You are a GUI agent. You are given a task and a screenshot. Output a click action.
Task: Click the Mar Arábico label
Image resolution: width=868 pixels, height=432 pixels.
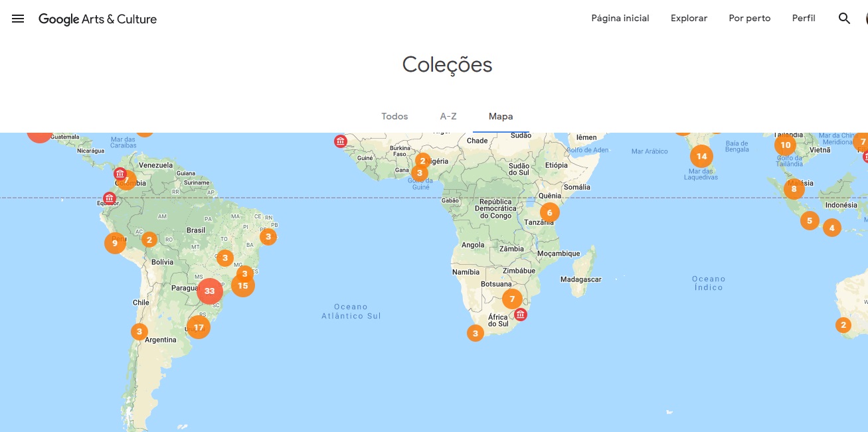tap(650, 151)
